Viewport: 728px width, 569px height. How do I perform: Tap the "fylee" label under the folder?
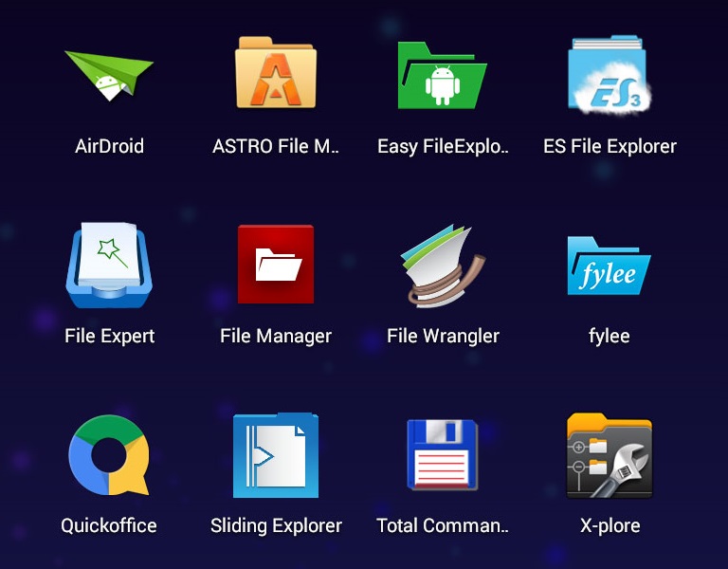(x=610, y=337)
